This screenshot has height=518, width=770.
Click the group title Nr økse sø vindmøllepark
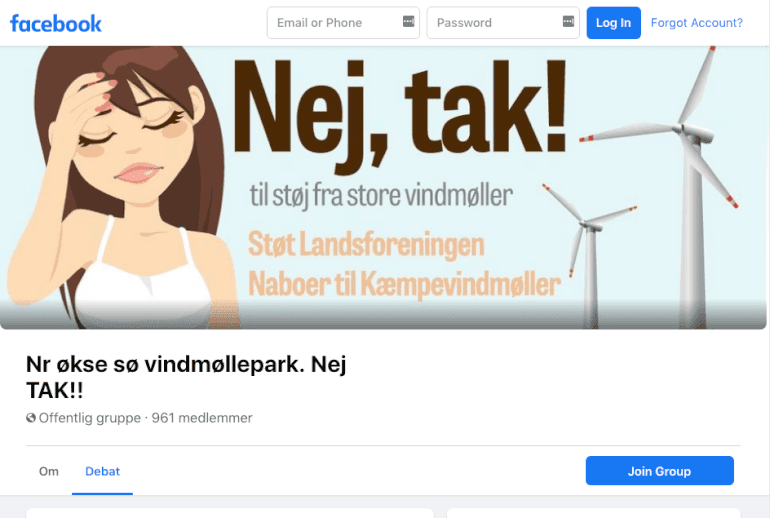point(186,377)
